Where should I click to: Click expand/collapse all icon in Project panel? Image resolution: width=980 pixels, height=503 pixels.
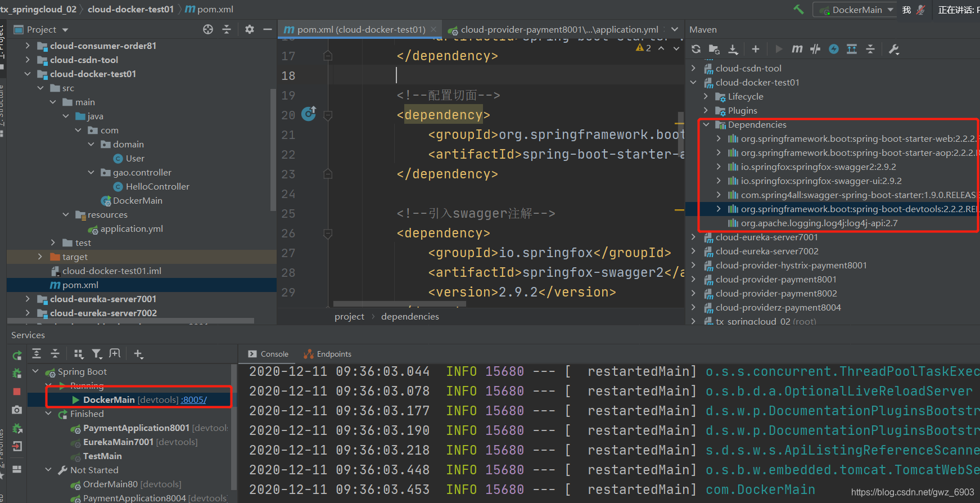pyautogui.click(x=227, y=29)
